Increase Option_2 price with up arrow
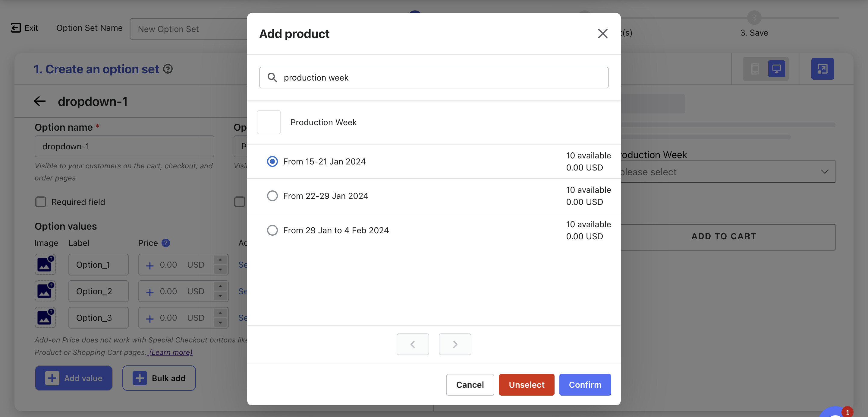This screenshot has width=868, height=417. coord(220,286)
